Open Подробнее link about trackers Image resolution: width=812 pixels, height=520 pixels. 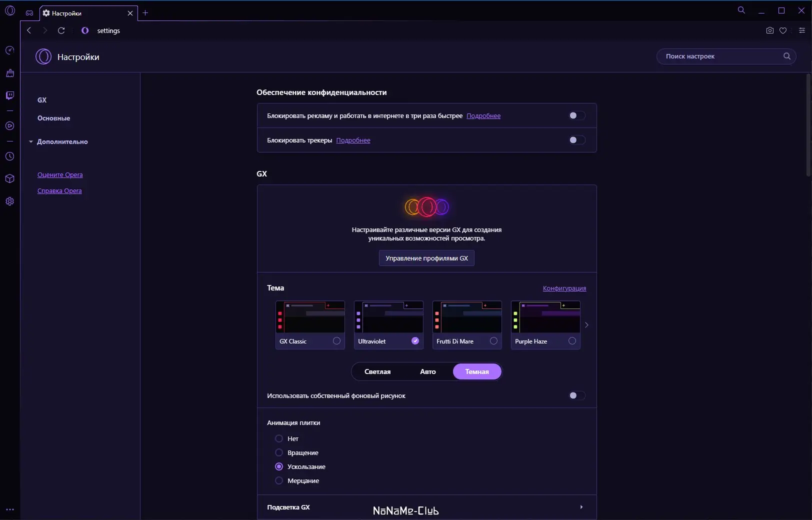click(353, 140)
